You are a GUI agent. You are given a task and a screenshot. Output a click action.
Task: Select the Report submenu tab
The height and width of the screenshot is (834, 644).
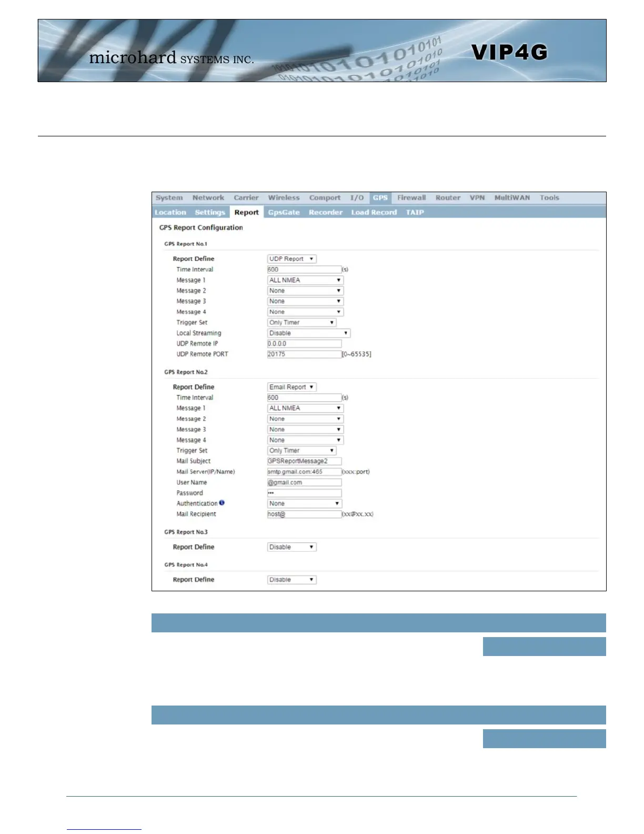(x=246, y=212)
